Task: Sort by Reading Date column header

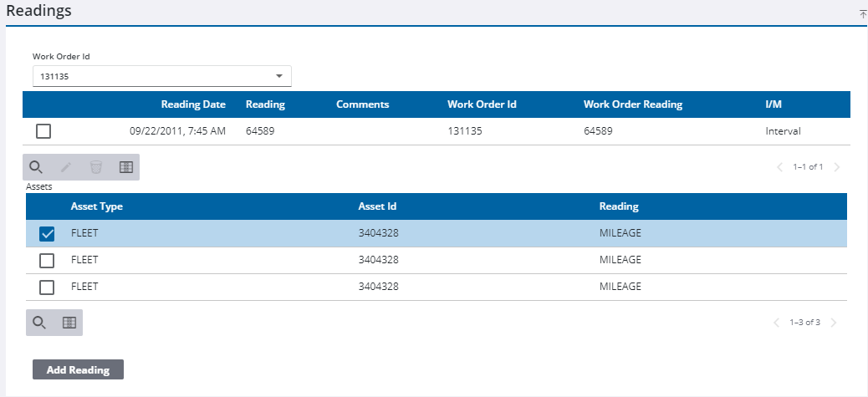Action: [x=193, y=104]
